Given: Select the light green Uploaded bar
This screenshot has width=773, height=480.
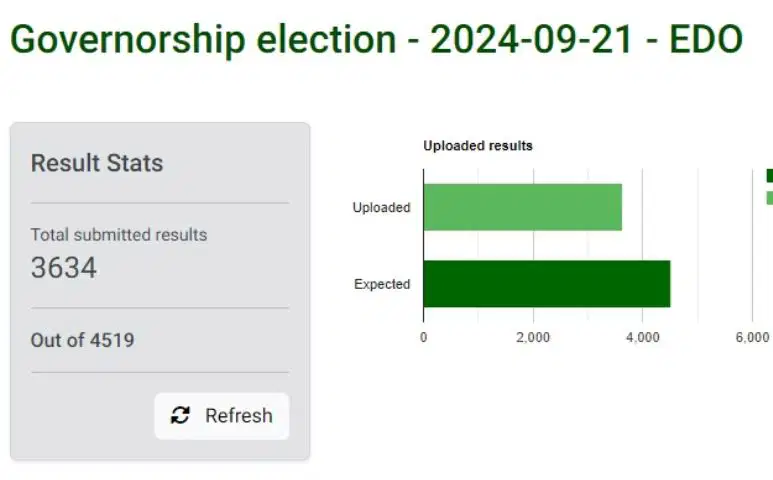Looking at the screenshot, I should pos(523,207).
